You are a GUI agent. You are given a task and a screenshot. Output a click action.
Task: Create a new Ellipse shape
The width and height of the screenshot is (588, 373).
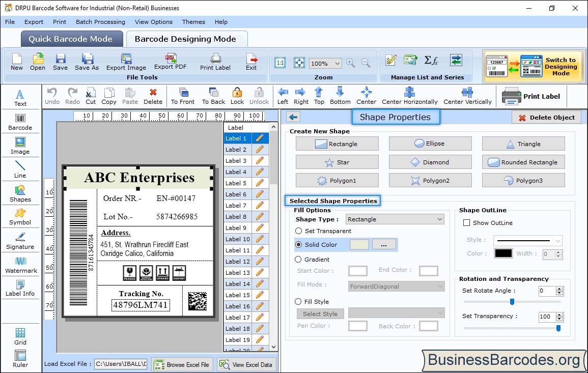pos(430,144)
